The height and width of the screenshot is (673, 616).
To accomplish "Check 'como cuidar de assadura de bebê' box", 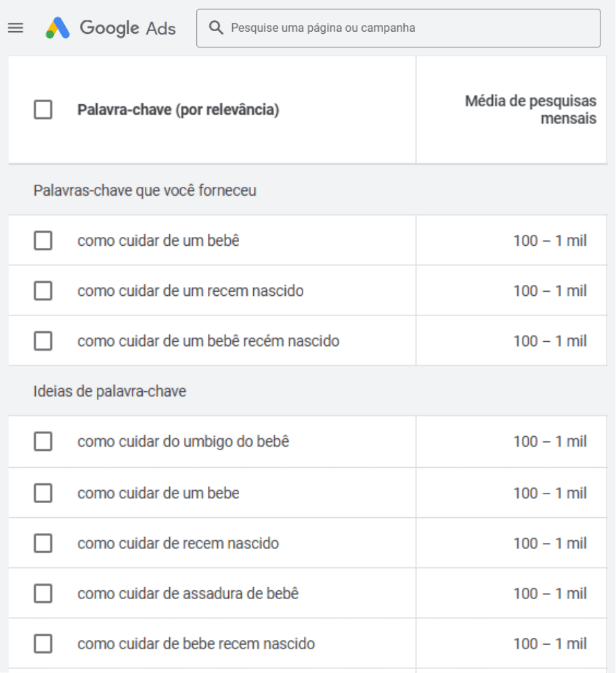I will click(x=43, y=593).
